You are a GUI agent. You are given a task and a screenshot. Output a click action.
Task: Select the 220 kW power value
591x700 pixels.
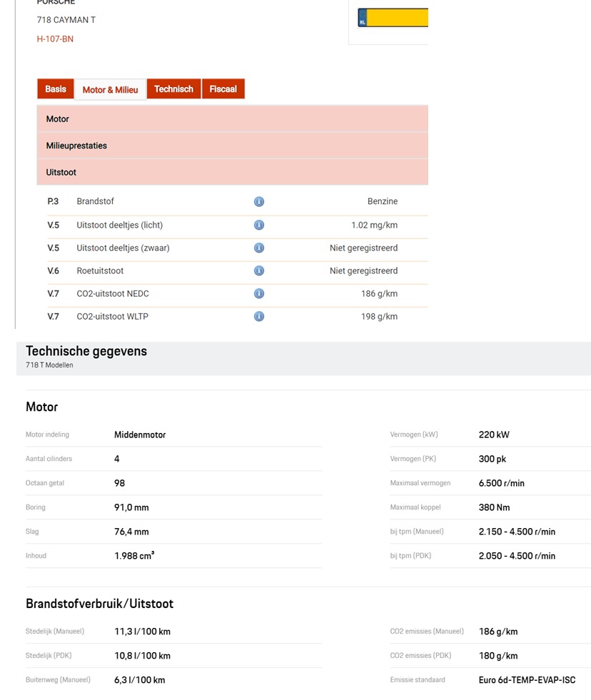click(494, 435)
